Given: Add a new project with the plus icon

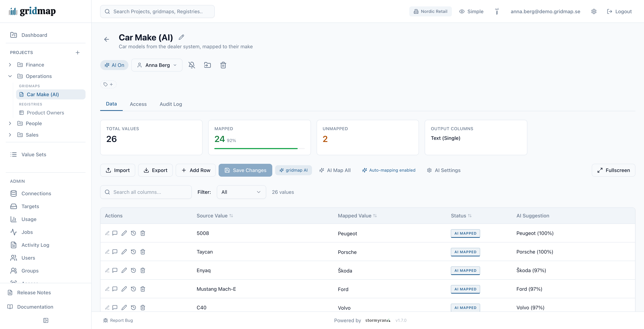Looking at the screenshot, I should [x=78, y=52].
